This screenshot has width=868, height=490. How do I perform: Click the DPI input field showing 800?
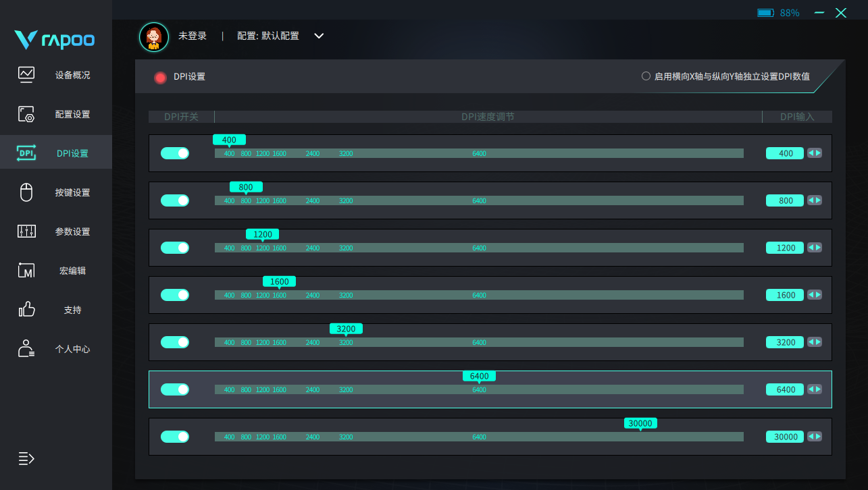pos(785,200)
